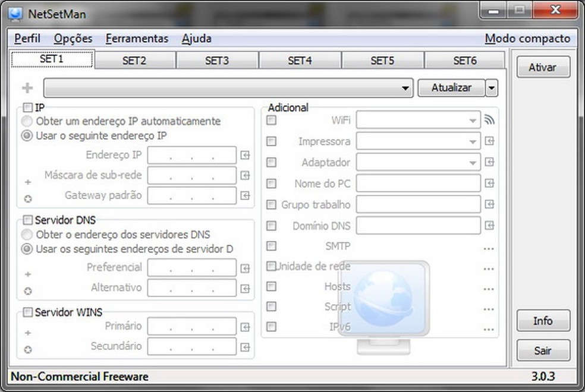Click the Ativar button

[543, 67]
